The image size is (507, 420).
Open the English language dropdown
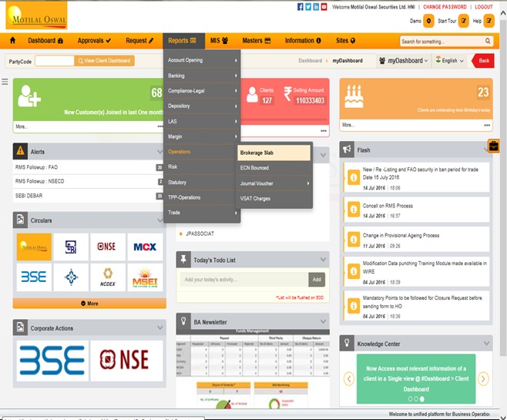pos(449,60)
